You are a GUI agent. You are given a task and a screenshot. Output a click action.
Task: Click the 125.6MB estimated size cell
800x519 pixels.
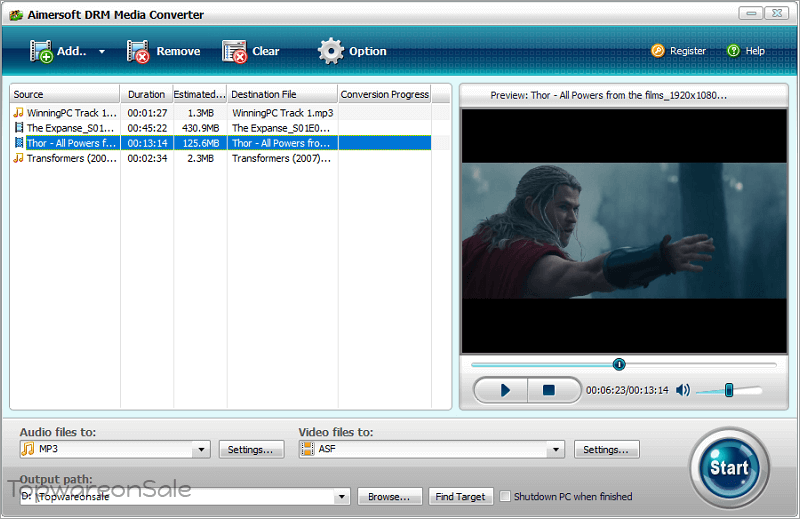(x=201, y=143)
